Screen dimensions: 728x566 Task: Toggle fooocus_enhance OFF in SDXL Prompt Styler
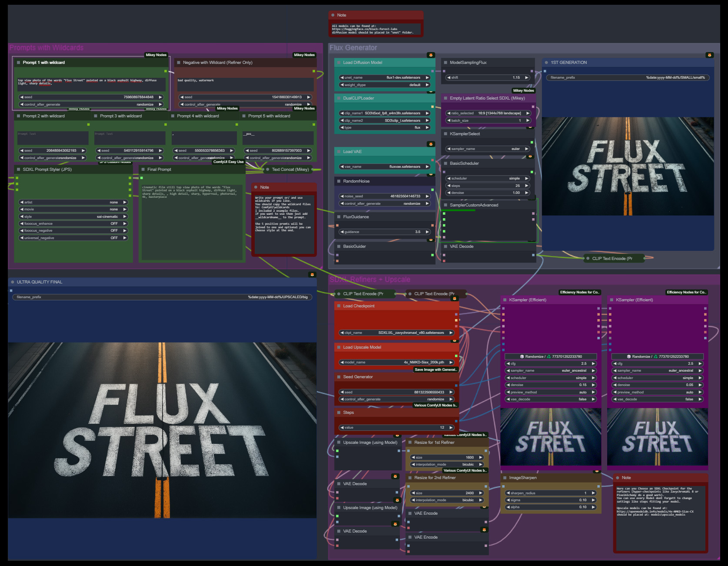click(73, 224)
